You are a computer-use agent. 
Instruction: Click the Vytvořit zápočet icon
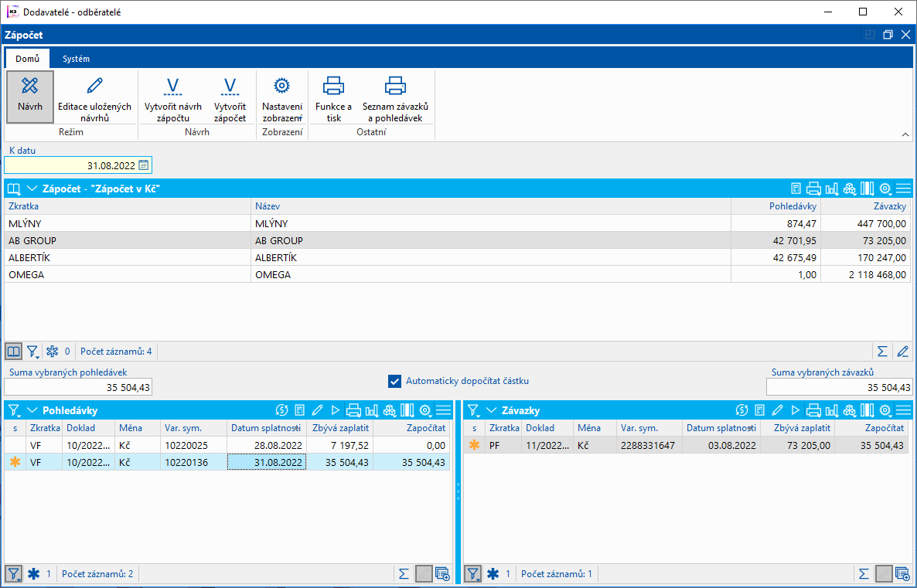(230, 86)
